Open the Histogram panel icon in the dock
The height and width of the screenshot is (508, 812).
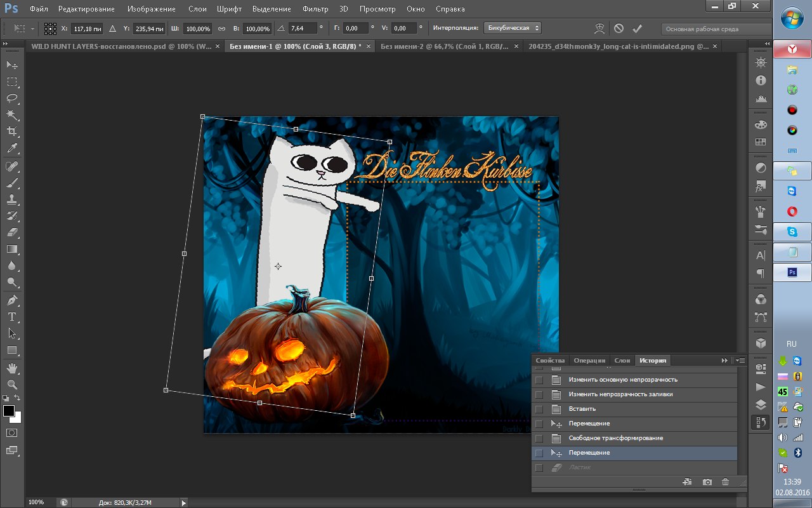[x=761, y=99]
